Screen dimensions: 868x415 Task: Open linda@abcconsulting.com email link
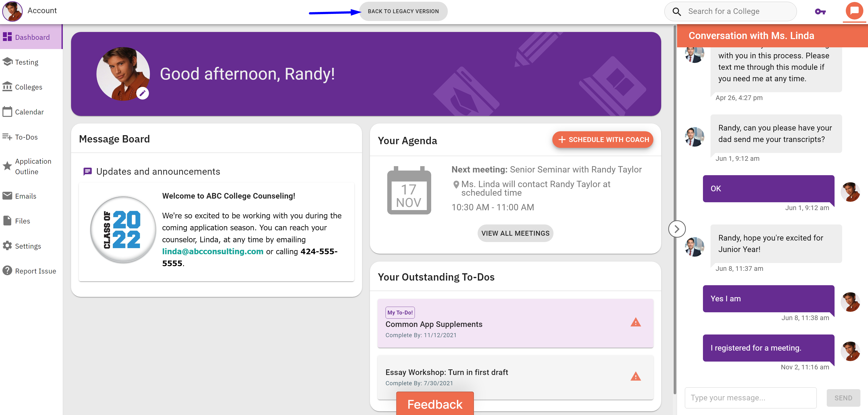[213, 252]
